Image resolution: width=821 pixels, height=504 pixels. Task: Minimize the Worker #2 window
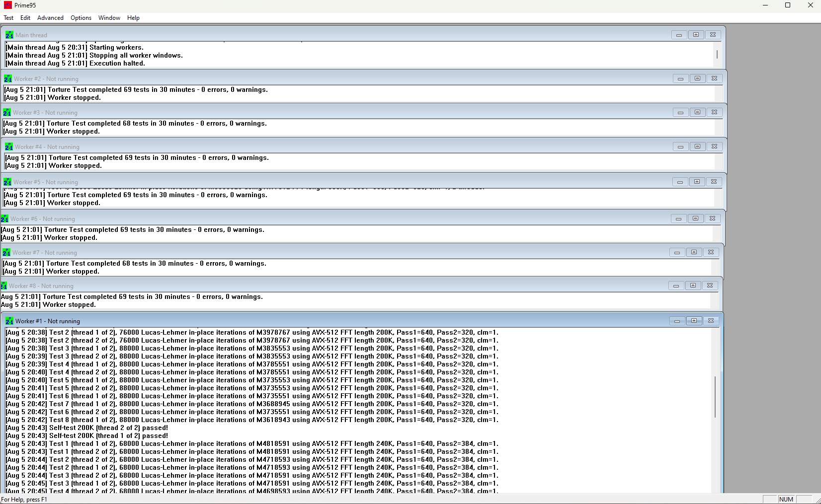pos(680,78)
